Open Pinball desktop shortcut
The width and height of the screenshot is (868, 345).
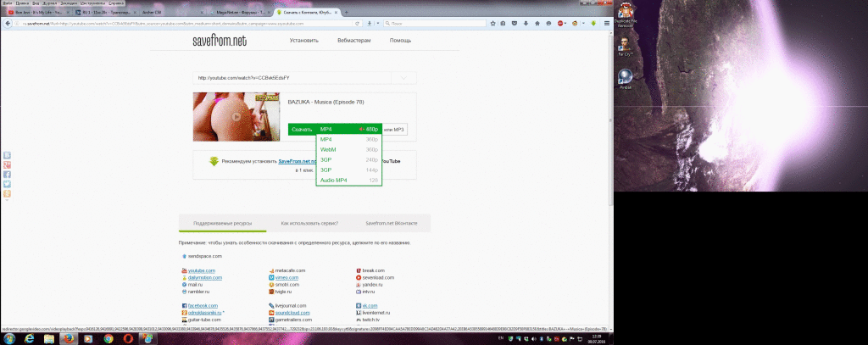626,79
